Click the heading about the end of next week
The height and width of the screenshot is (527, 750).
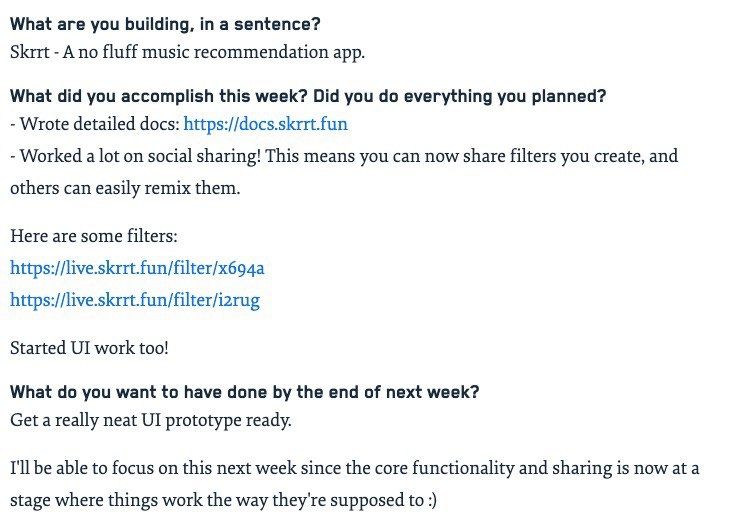pyautogui.click(x=244, y=393)
